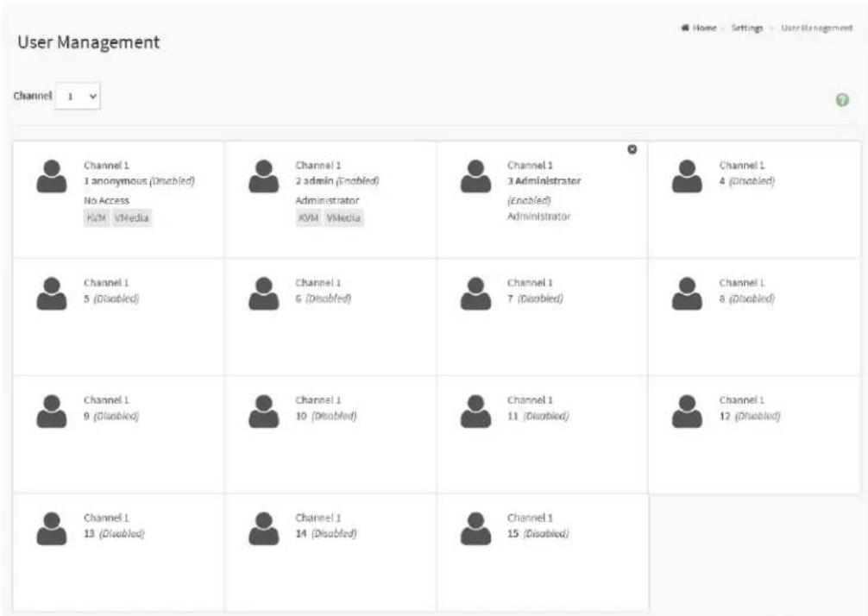This screenshot has width=868, height=616.
Task: Click the green help question mark icon
Action: 842,100
